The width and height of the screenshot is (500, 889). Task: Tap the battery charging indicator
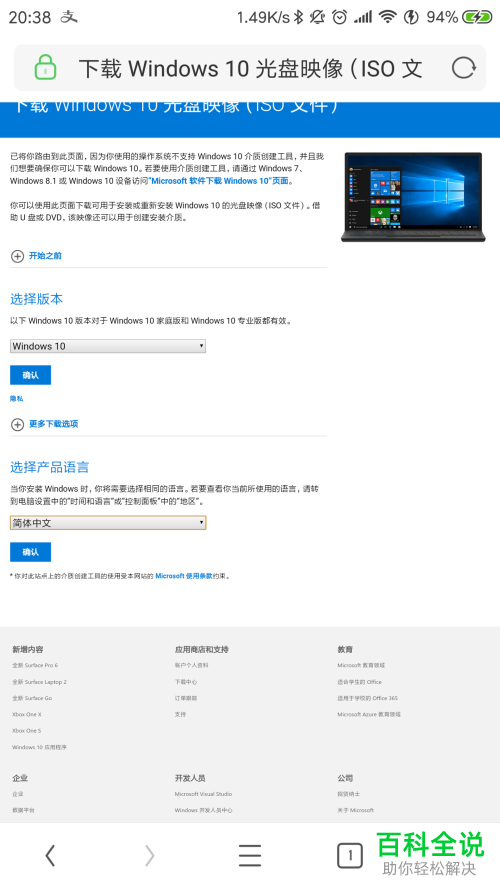click(x=477, y=17)
